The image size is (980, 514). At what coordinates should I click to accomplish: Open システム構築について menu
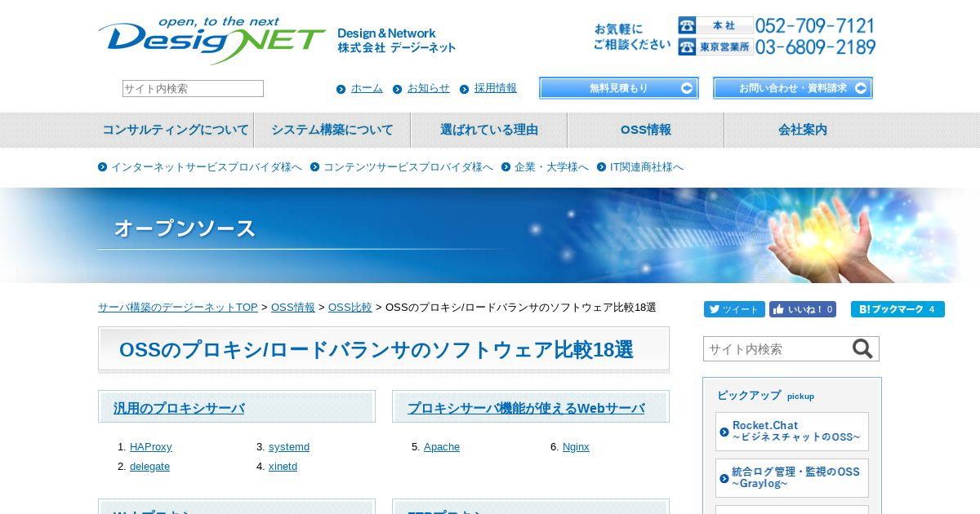tap(332, 130)
